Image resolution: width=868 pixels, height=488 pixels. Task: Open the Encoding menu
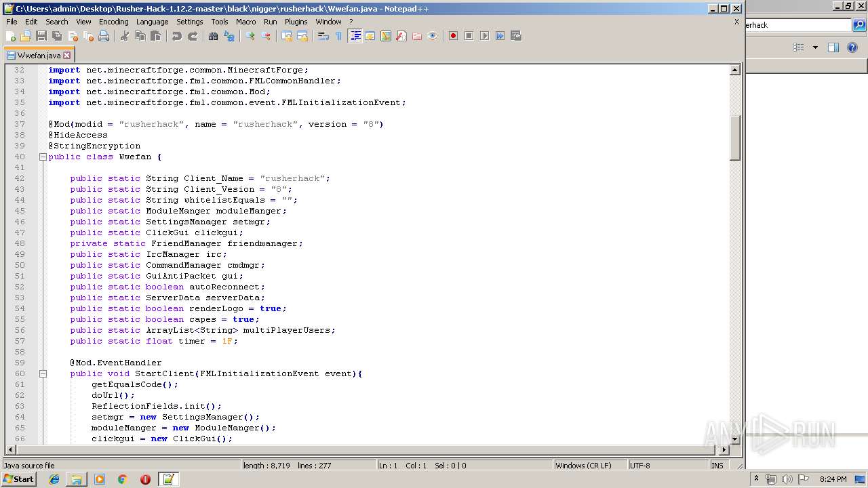[x=113, y=22]
